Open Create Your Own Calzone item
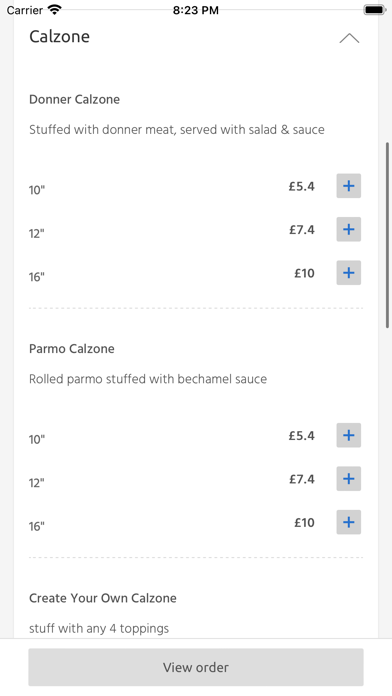This screenshot has height=696, width=392. (103, 598)
